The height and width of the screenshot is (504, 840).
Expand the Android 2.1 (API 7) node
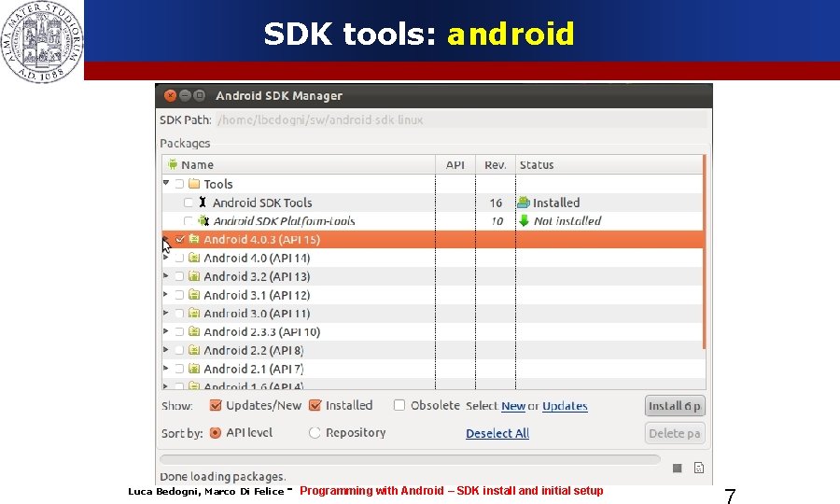[x=166, y=368]
